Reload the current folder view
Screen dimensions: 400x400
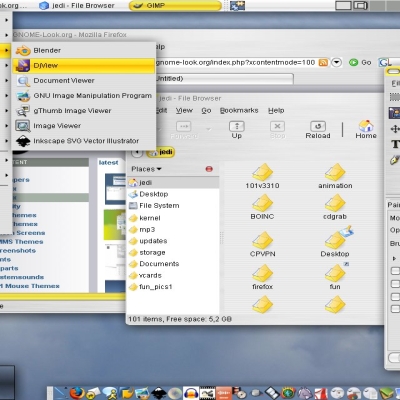click(x=318, y=130)
